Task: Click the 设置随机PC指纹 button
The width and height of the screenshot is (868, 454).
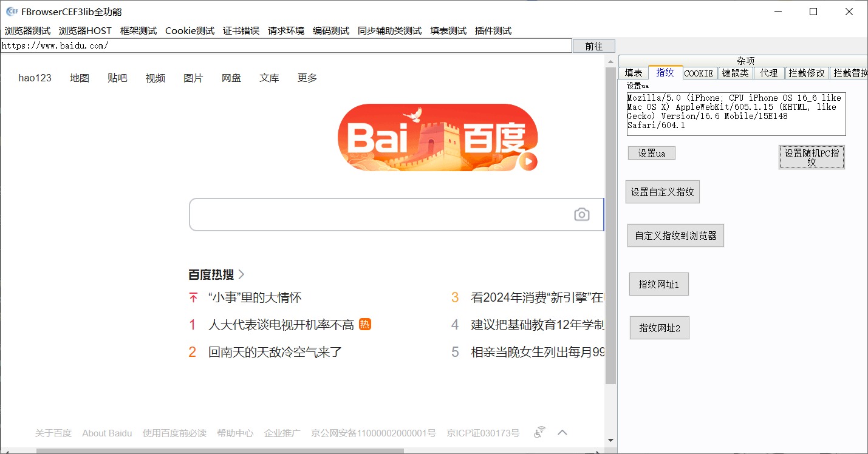Action: (x=812, y=157)
